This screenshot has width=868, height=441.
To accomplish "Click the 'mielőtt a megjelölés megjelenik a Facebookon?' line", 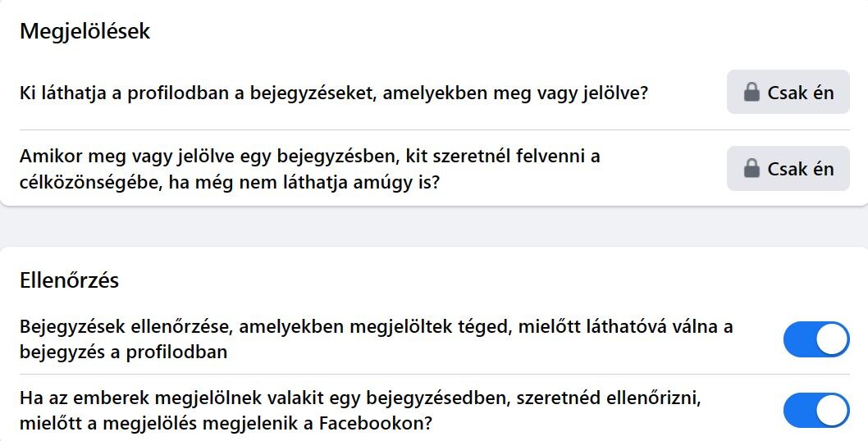I will pyautogui.click(x=226, y=424).
